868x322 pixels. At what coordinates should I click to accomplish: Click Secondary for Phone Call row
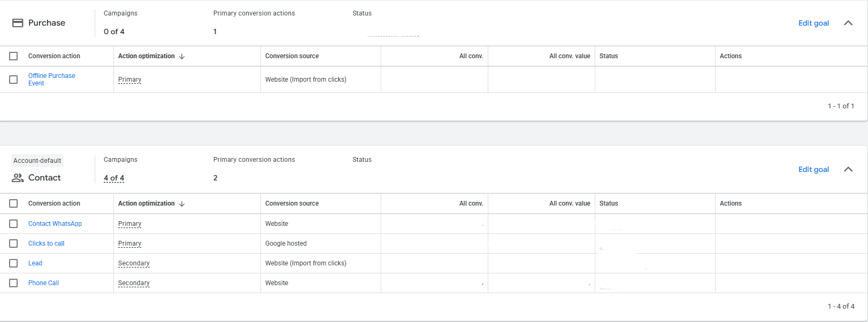click(x=134, y=283)
